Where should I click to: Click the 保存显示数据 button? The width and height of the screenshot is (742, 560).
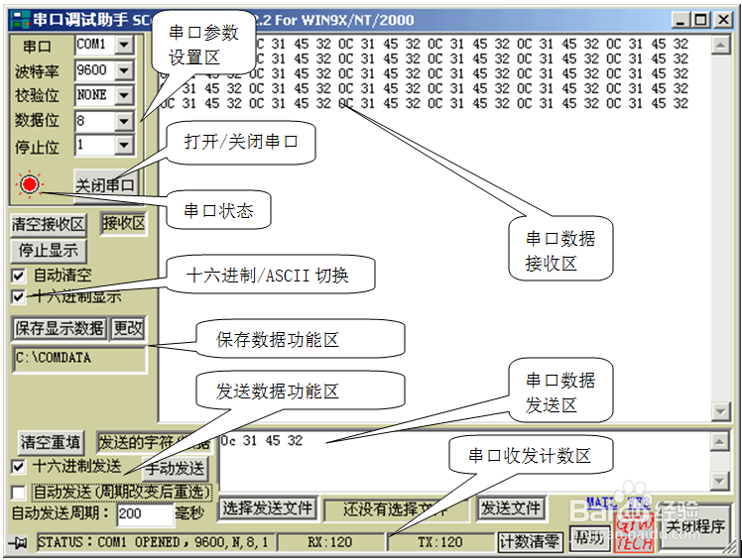pos(60,328)
